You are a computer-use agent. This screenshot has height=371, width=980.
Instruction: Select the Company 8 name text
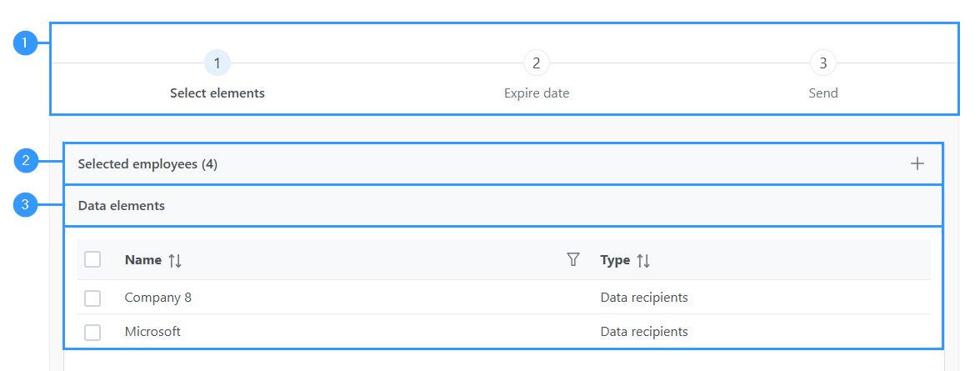tap(158, 298)
